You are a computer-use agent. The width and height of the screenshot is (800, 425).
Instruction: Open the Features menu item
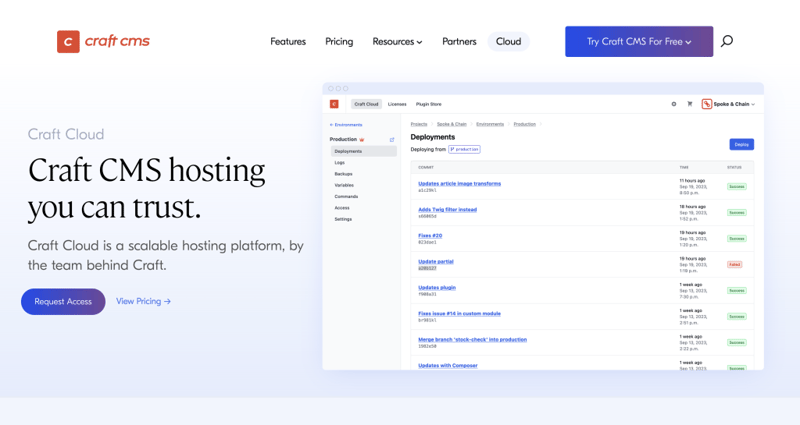(288, 42)
